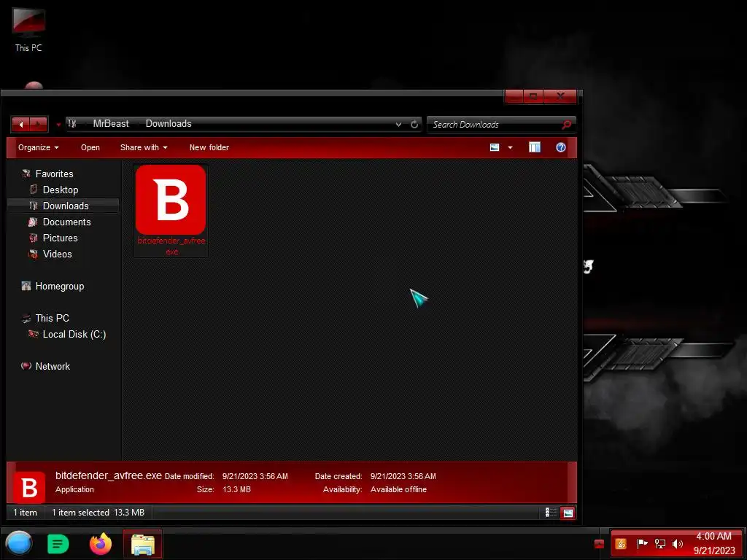Click the Local Disk drive icon

point(34,334)
